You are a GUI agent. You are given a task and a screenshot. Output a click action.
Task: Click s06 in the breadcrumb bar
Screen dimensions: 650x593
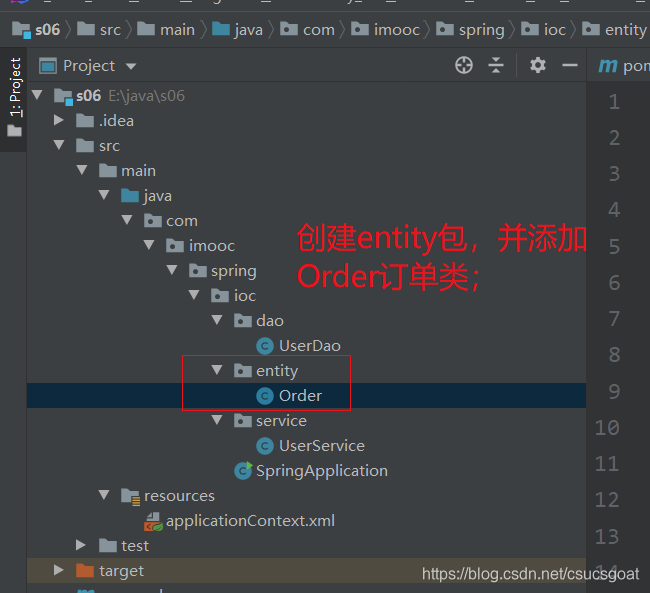[47, 30]
